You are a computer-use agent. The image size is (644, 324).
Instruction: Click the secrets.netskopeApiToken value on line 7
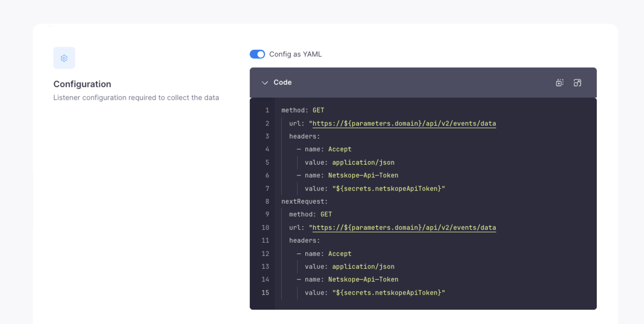click(388, 189)
